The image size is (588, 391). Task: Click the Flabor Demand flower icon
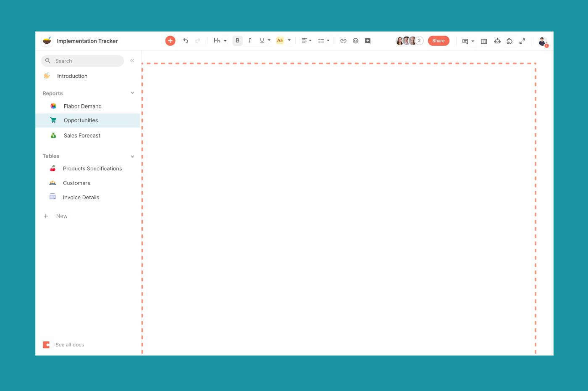pyautogui.click(x=53, y=106)
